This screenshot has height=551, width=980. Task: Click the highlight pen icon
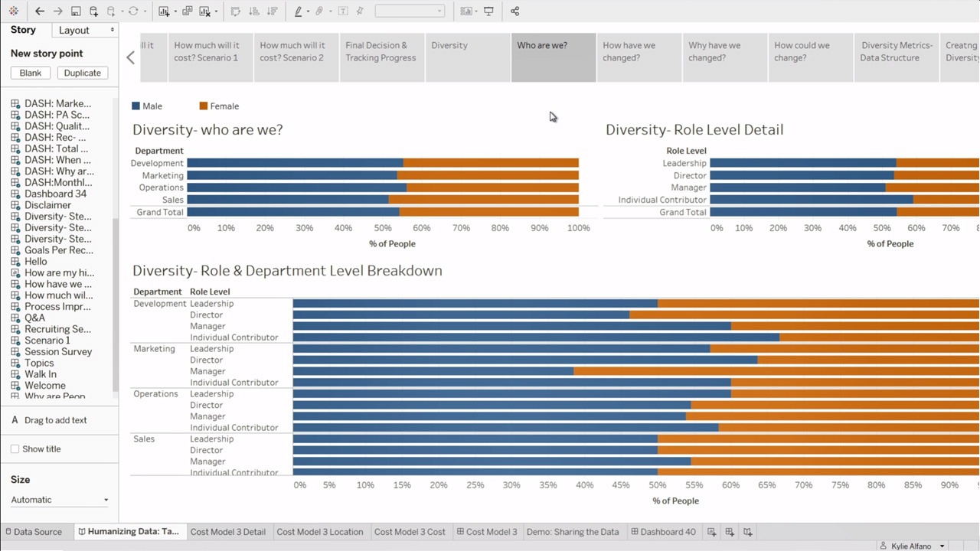299,11
